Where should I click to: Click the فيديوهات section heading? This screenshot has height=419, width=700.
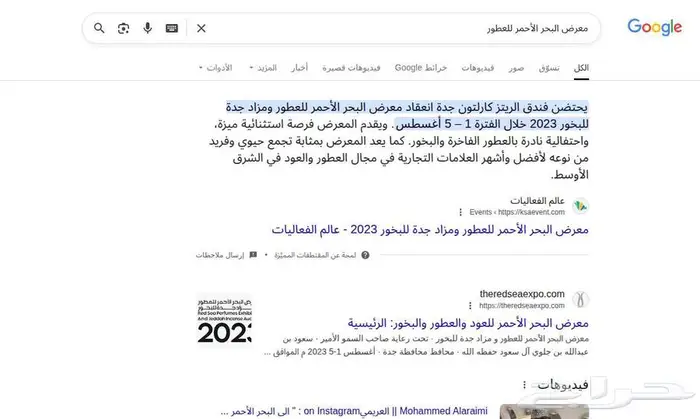tap(562, 384)
